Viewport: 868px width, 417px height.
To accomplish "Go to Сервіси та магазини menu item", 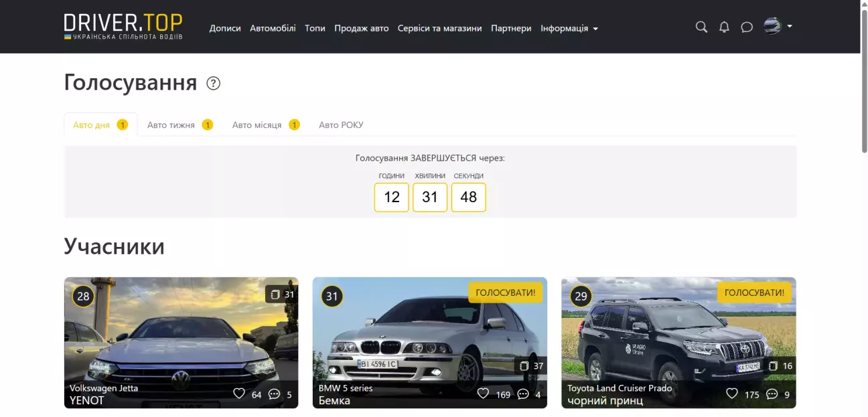I will 439,28.
